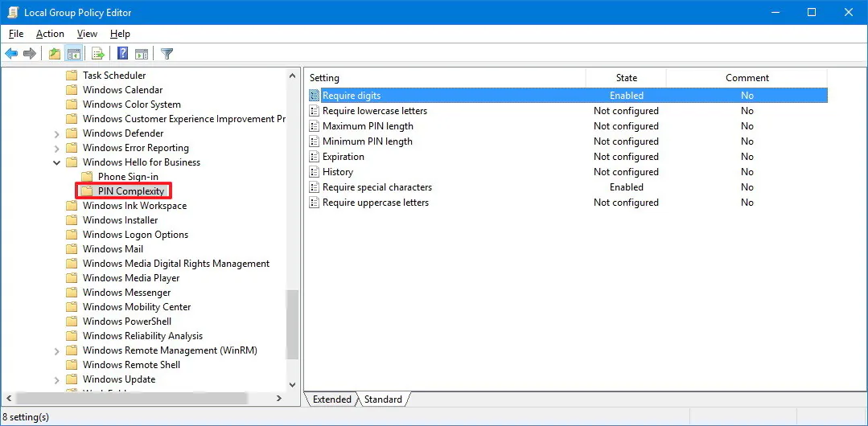Click the Require digits policy icon

click(x=315, y=96)
